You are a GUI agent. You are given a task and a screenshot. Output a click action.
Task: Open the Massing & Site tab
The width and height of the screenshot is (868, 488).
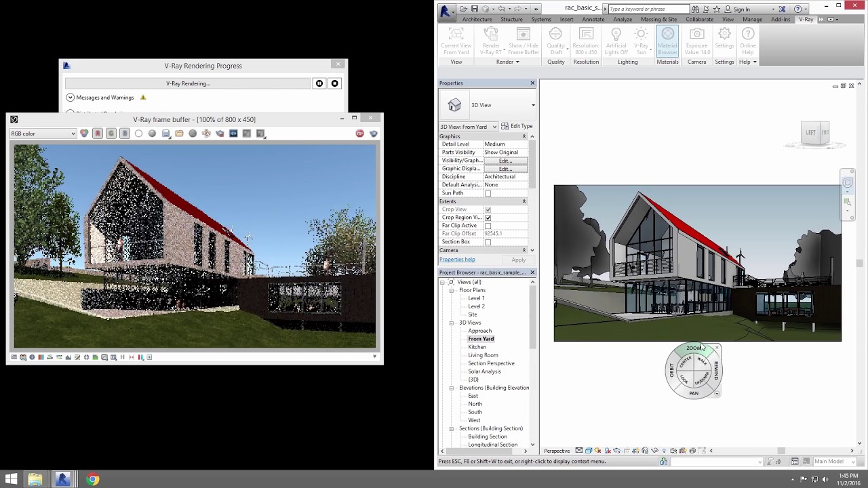pos(658,19)
